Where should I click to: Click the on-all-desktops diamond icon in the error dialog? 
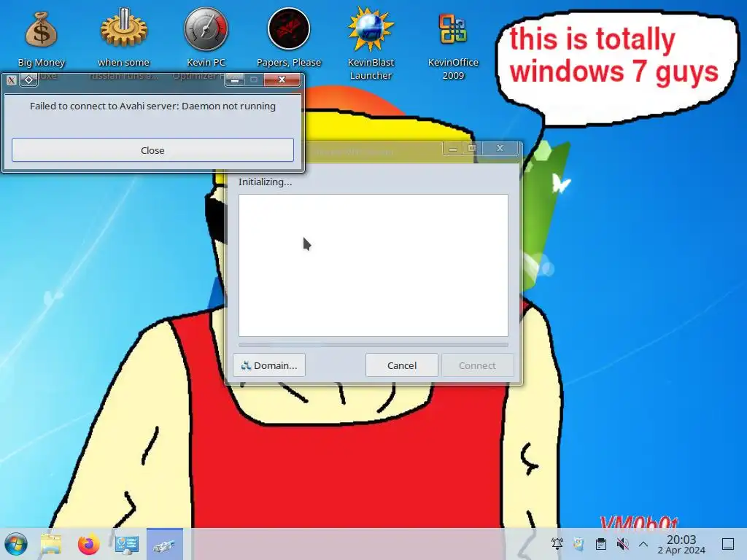click(x=28, y=80)
